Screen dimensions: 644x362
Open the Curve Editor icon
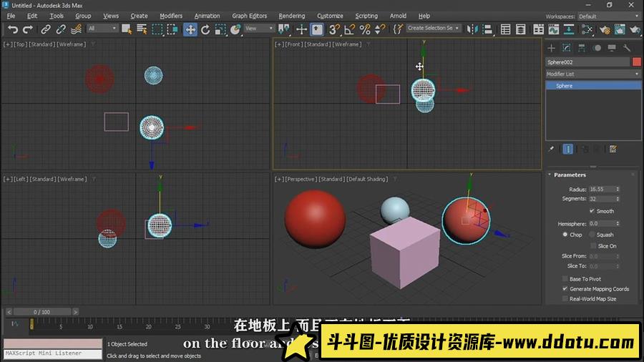[554, 29]
